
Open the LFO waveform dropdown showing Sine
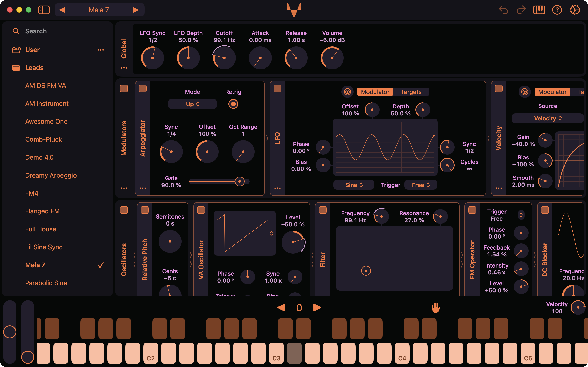(x=354, y=185)
